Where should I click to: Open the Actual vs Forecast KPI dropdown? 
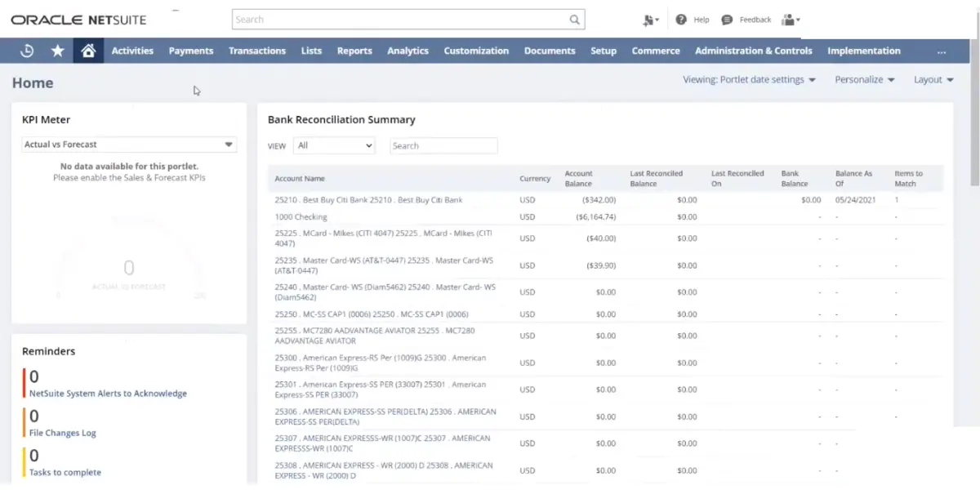click(x=129, y=145)
